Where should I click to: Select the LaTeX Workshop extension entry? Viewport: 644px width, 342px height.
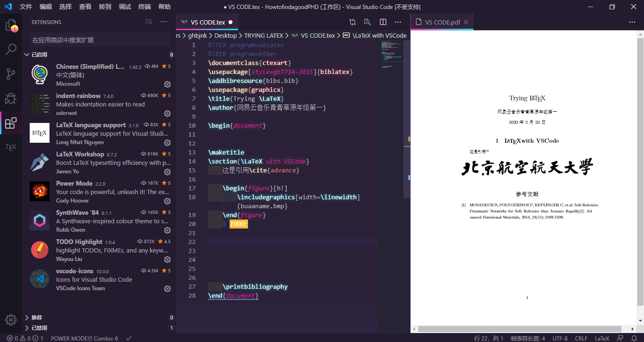point(99,163)
